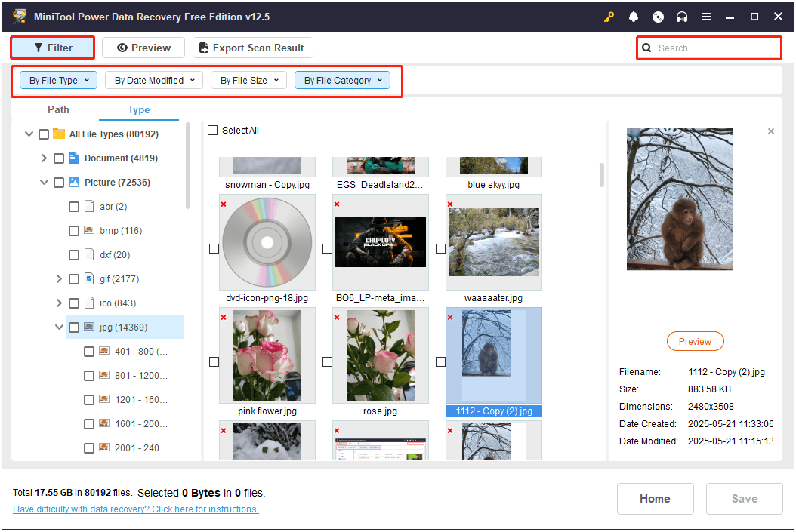Screen dimensions: 796x532
Task: Collapse the jpg (14369) tree node
Action: click(x=59, y=327)
